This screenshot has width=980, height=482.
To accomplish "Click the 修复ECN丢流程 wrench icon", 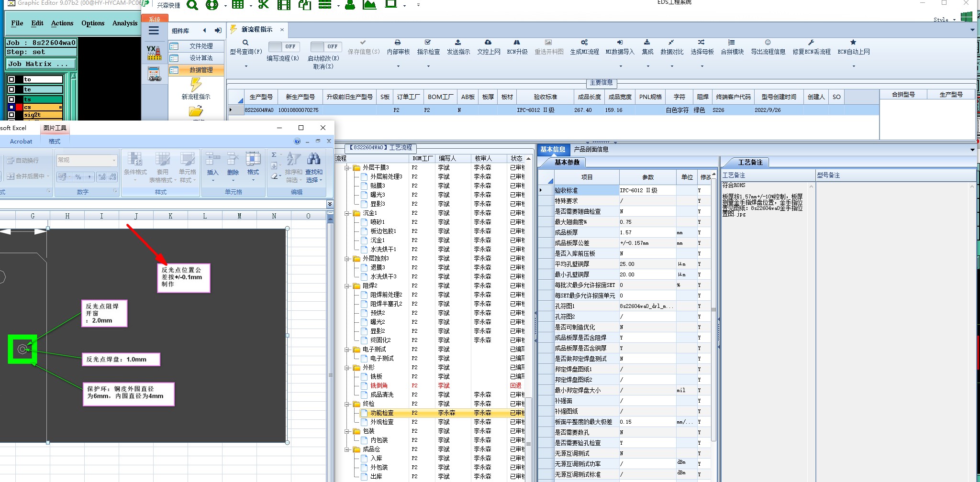I will (811, 43).
